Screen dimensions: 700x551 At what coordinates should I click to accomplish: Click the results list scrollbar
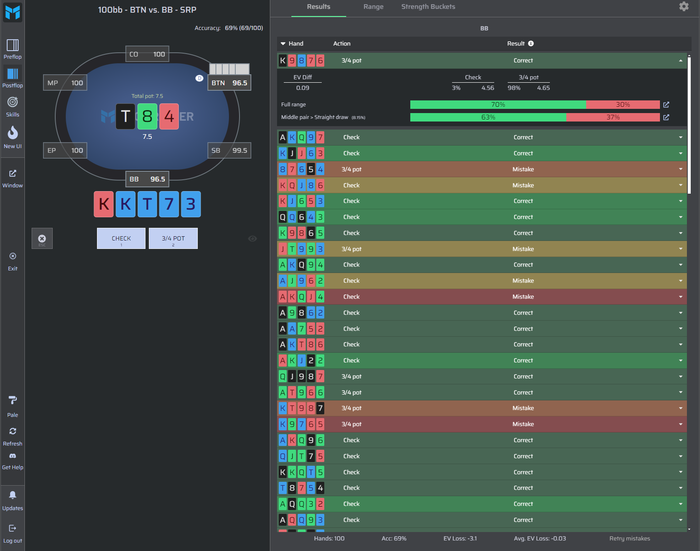click(689, 124)
